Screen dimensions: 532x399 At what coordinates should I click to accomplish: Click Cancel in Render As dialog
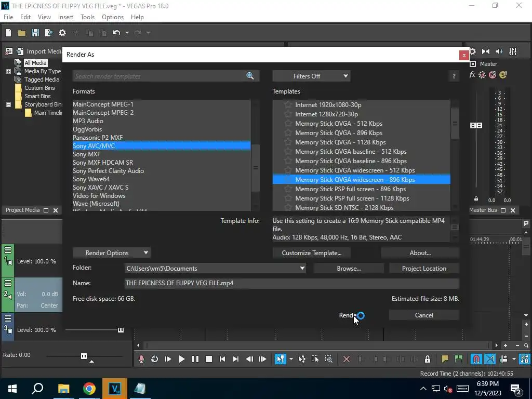click(x=424, y=315)
